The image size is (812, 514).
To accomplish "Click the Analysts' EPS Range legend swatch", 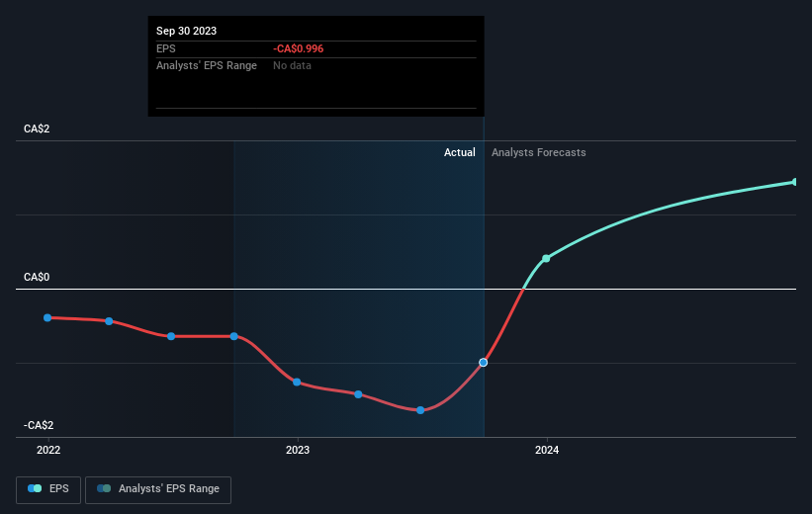I will tap(104, 488).
